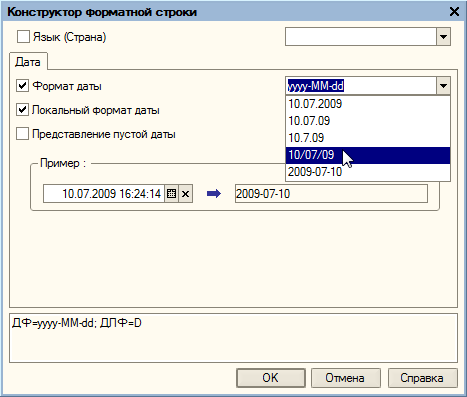The height and width of the screenshot is (397, 467).
Task: Click the example date input 10.07.2009 16:24:14
Action: point(104,194)
